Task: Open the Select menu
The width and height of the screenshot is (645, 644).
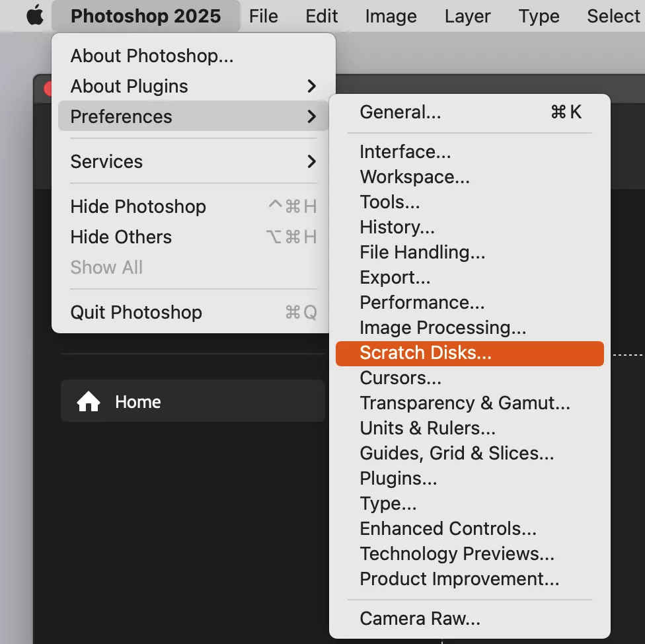Action: 613,16
